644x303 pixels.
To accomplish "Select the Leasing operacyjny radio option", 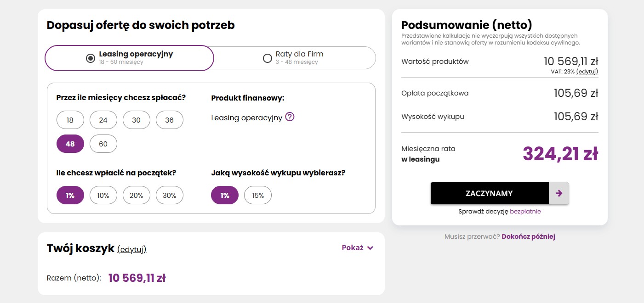I will click(91, 58).
